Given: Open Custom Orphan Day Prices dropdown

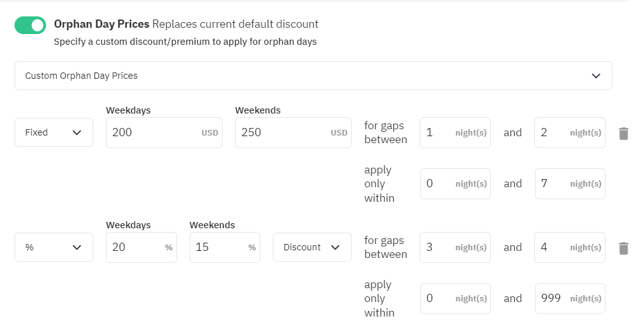Looking at the screenshot, I should pos(313,76).
